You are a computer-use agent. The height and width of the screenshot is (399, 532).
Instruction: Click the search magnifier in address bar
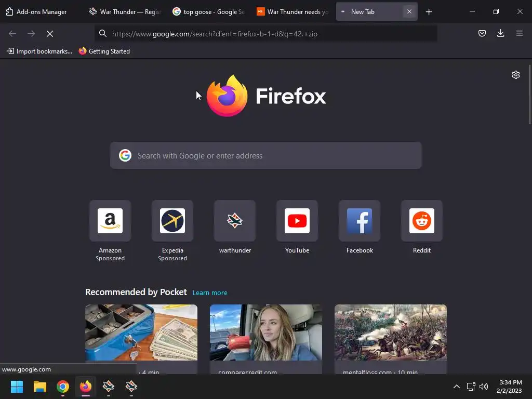[103, 33]
